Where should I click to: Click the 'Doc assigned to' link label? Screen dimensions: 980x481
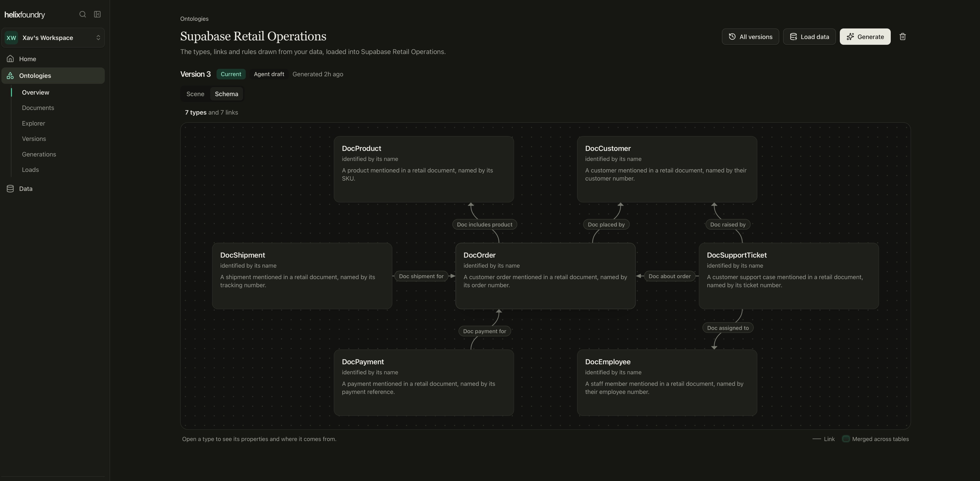pyautogui.click(x=728, y=328)
